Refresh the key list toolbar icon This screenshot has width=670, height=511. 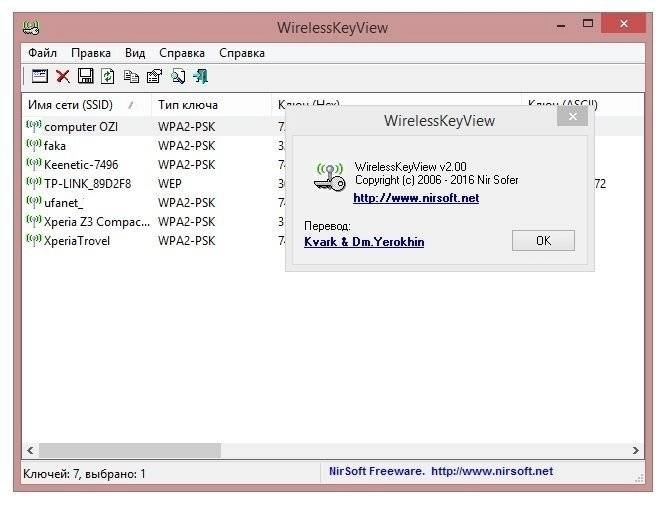(x=108, y=76)
